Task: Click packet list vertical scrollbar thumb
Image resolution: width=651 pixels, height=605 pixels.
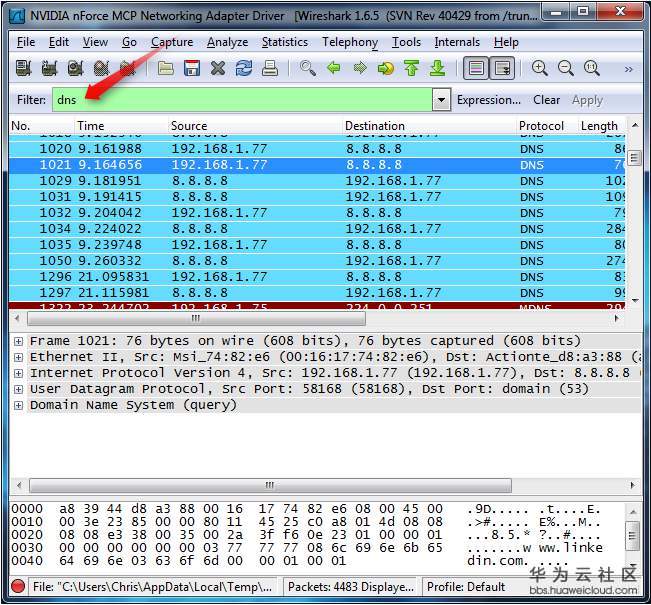Action: pos(634,158)
